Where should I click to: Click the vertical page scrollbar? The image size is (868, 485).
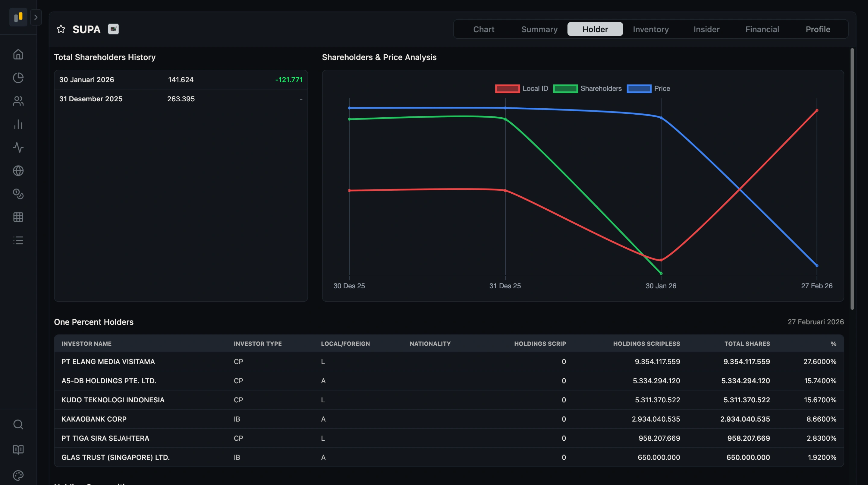tap(852, 179)
